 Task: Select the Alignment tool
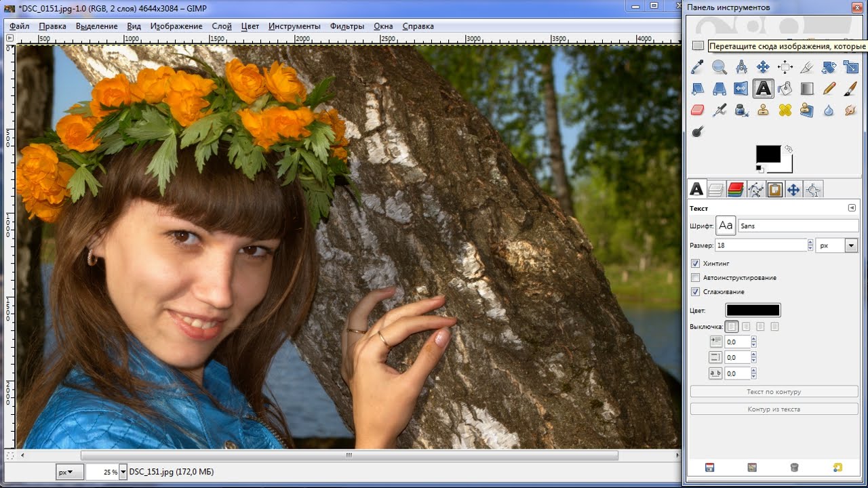[x=785, y=66]
